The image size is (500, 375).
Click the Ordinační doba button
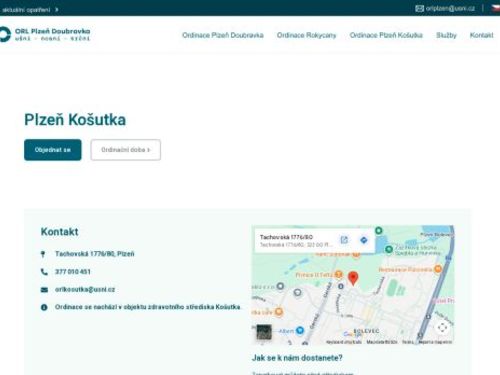click(x=126, y=150)
